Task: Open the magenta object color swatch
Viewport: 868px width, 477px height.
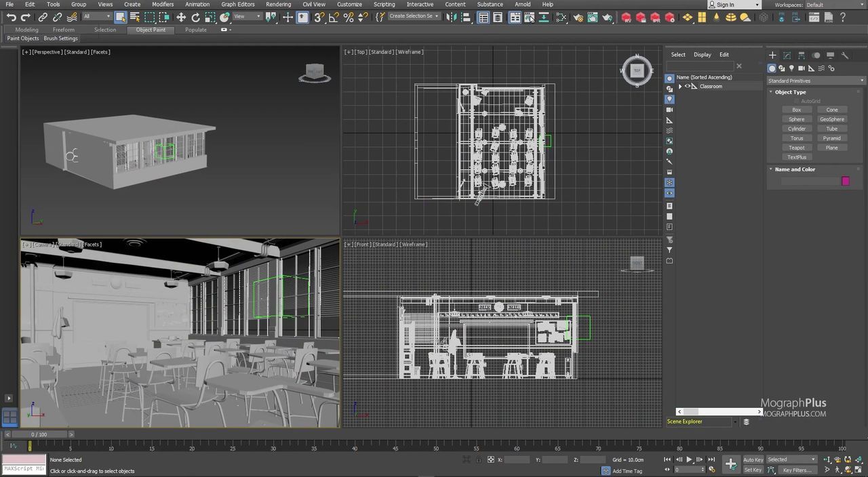Action: click(845, 181)
